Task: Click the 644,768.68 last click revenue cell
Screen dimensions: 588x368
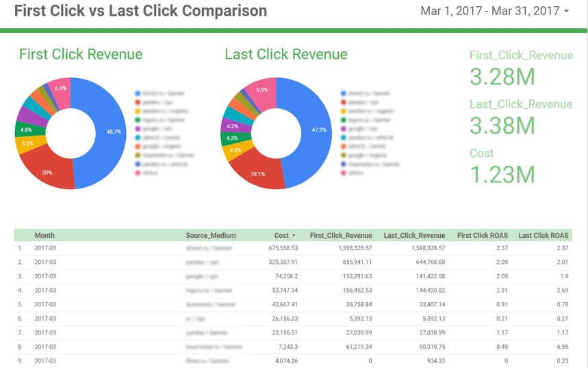Action: [x=430, y=262]
